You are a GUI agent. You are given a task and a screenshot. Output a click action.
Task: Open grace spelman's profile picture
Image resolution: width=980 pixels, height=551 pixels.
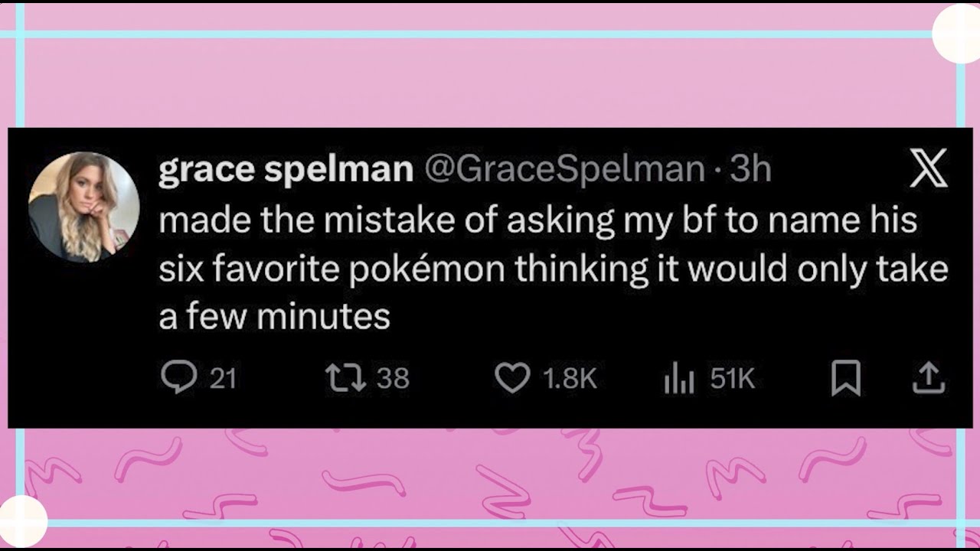[84, 207]
